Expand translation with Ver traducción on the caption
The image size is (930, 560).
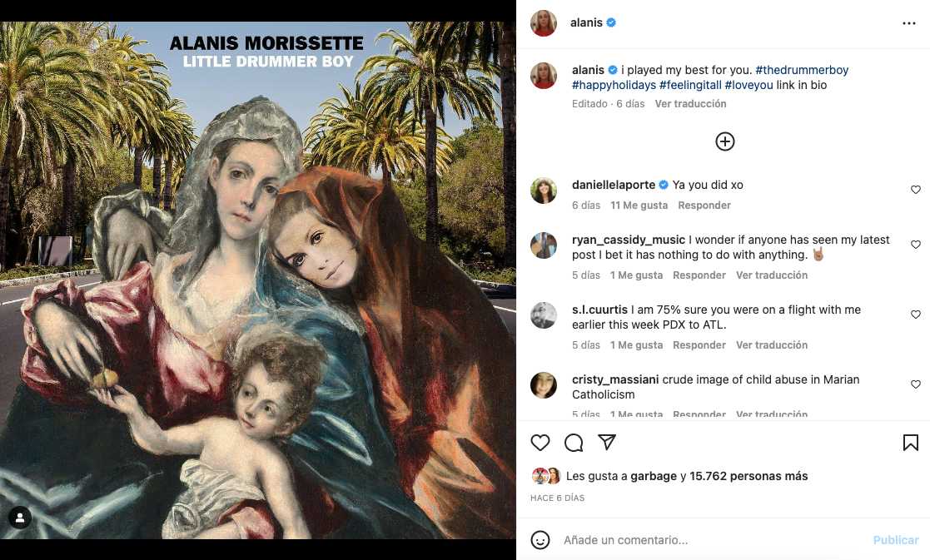(x=690, y=103)
